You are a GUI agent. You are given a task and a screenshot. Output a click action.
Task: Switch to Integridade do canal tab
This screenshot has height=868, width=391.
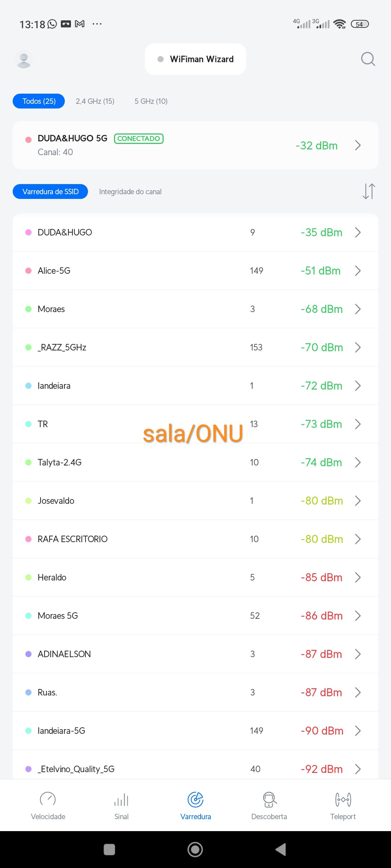tap(130, 192)
